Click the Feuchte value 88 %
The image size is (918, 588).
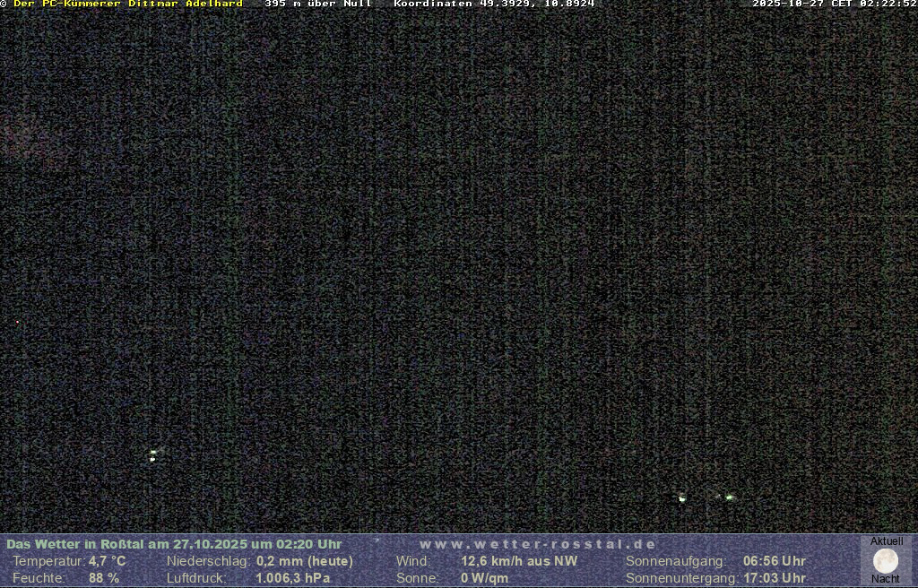click(104, 578)
